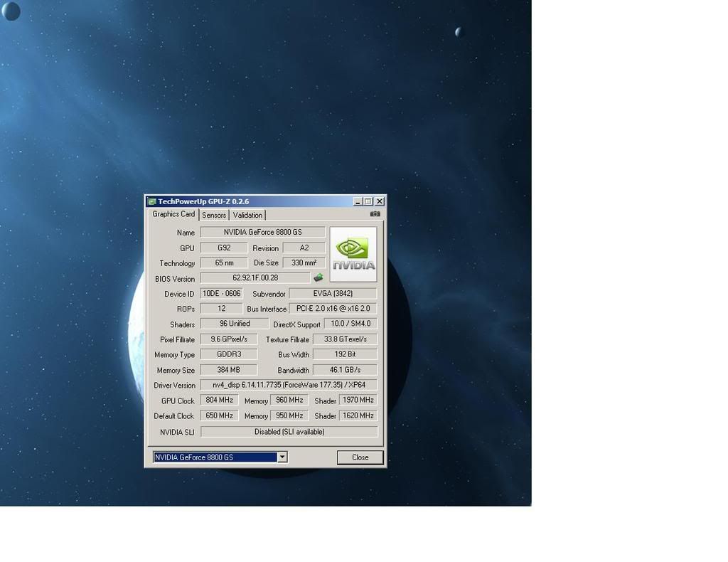Click the Device ID 10DE - 0606 field
This screenshot has height=562, width=728.
(222, 294)
